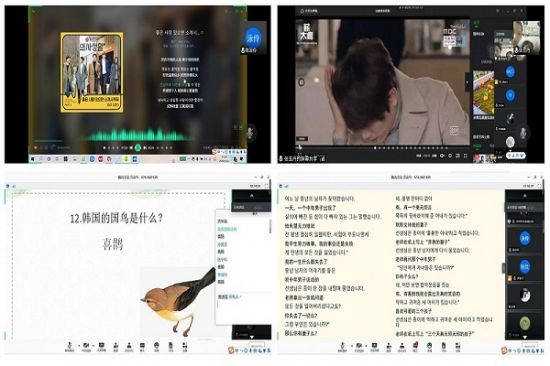Click the red app icon in the taskbar
This screenshot has width=550, height=366.
pyautogui.click(x=100, y=159)
